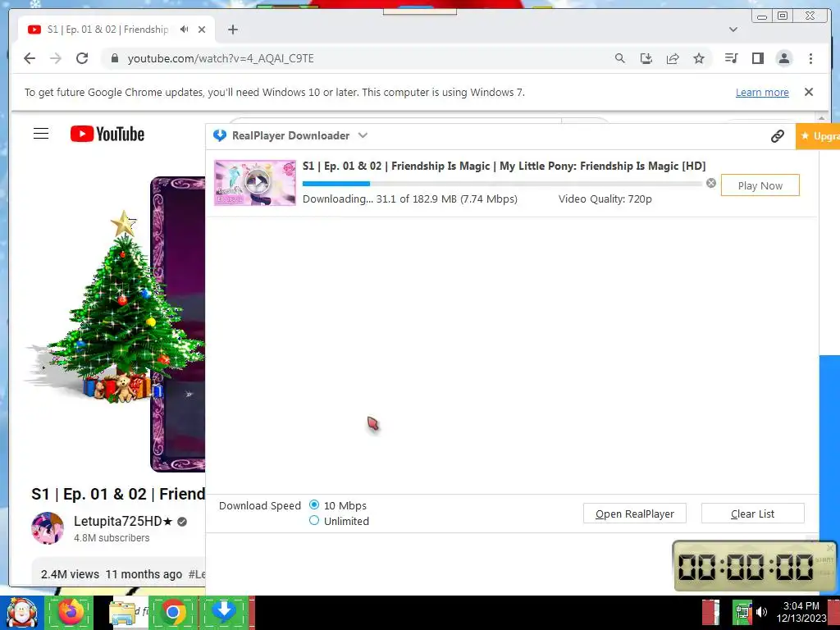Screen dimensions: 840x630
Task: Click the page scrollbar up arrow
Action: [x=822, y=117]
